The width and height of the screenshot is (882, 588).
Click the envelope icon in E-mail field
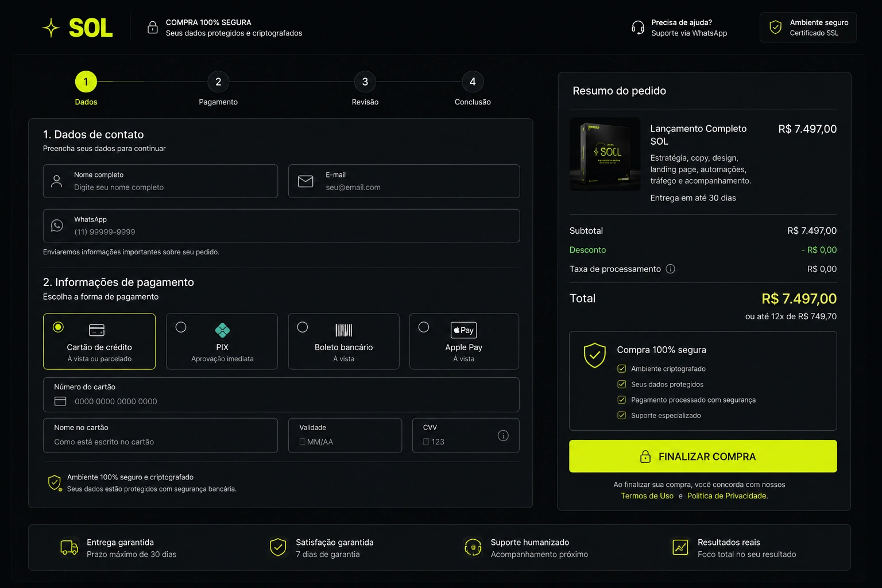point(305,181)
